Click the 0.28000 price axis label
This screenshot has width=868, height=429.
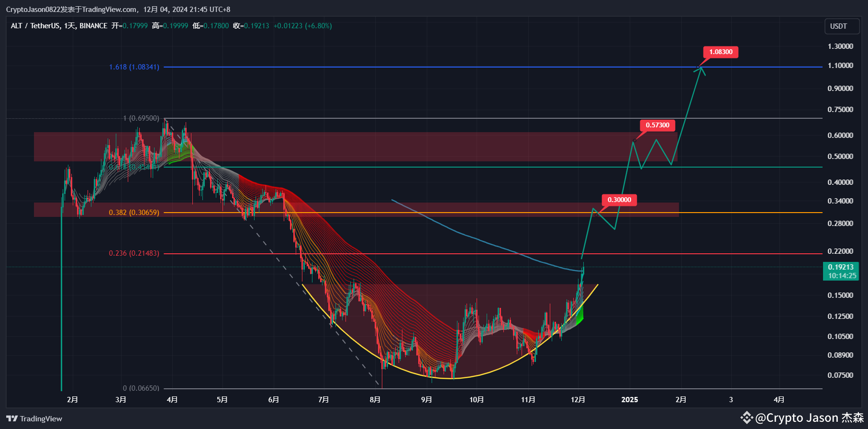(x=840, y=224)
